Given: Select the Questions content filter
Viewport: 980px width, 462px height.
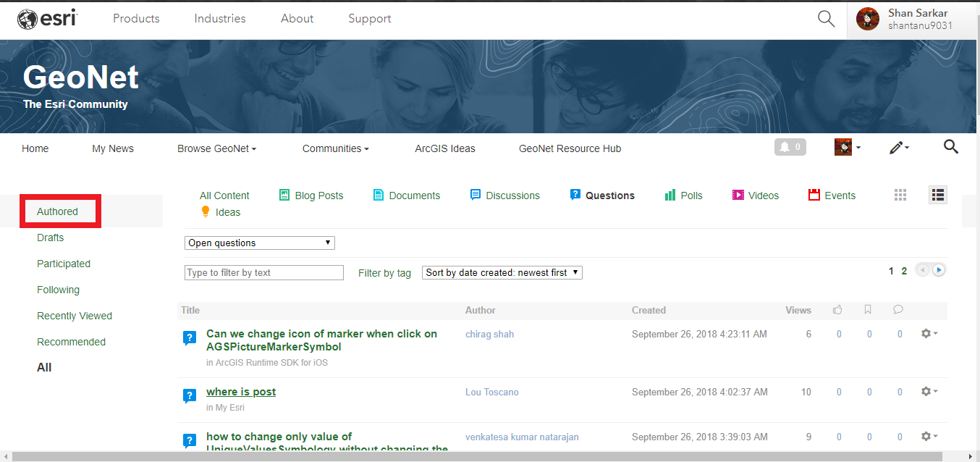Looking at the screenshot, I should [x=602, y=196].
